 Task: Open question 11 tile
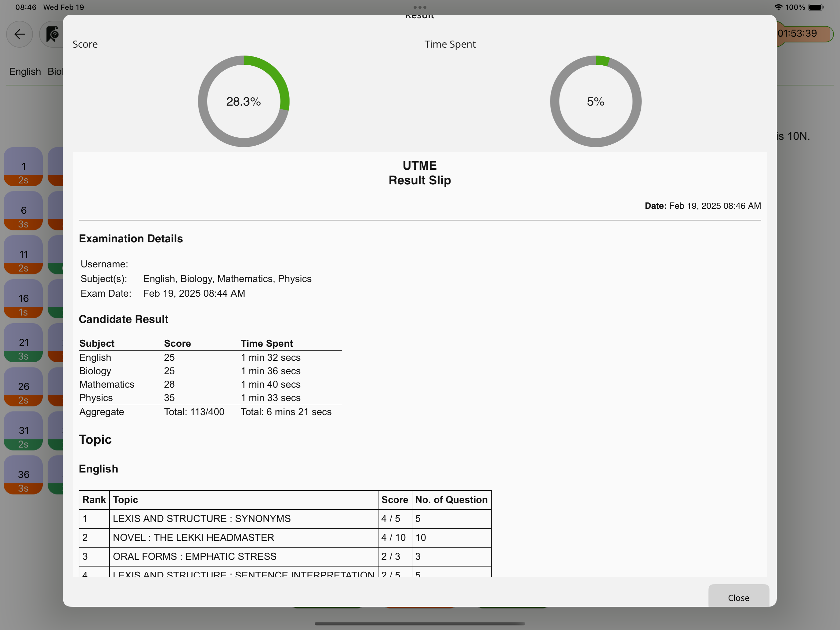[x=24, y=255]
